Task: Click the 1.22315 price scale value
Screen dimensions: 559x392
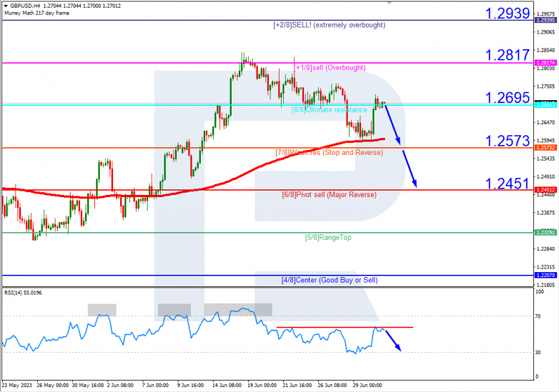Action: click(x=546, y=267)
